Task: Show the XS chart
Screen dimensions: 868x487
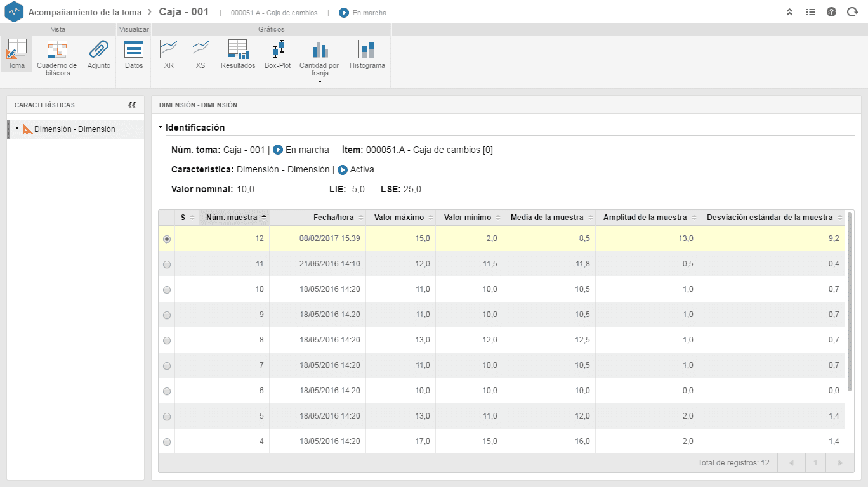Action: pos(201,54)
